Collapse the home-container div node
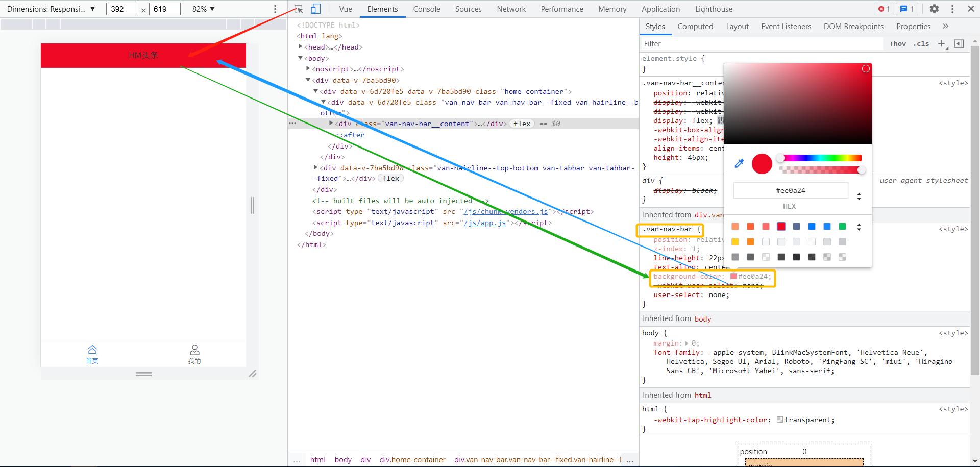The width and height of the screenshot is (980, 467). coord(316,91)
